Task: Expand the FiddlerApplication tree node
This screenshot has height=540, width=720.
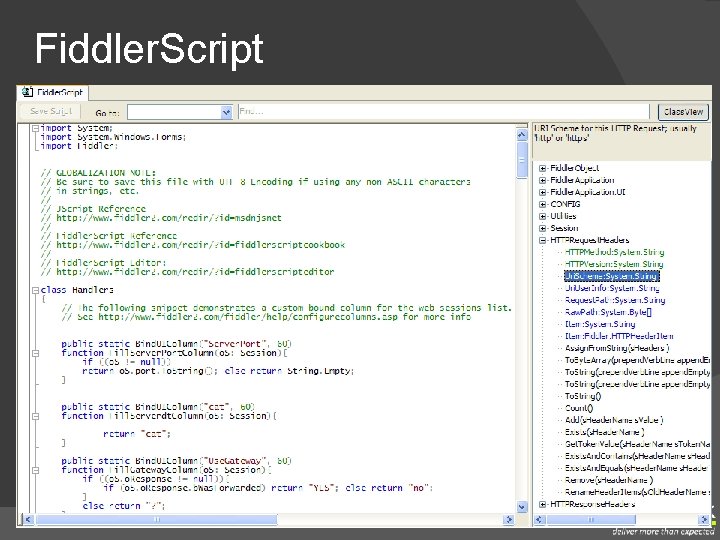Action: coord(542,180)
